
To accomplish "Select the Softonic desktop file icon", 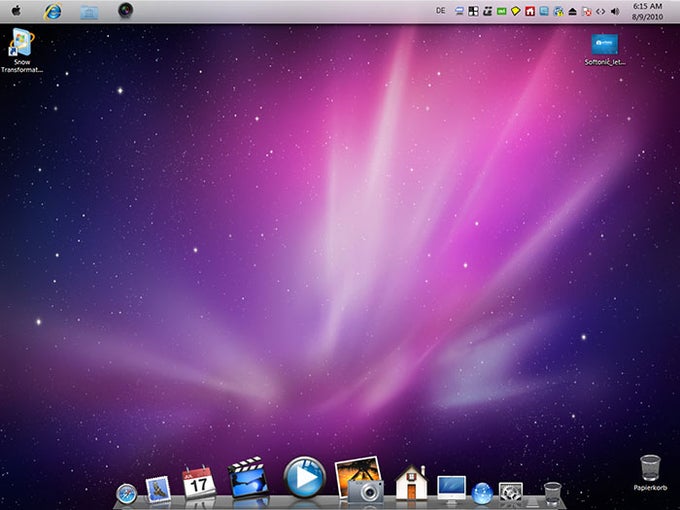I will [x=605, y=49].
